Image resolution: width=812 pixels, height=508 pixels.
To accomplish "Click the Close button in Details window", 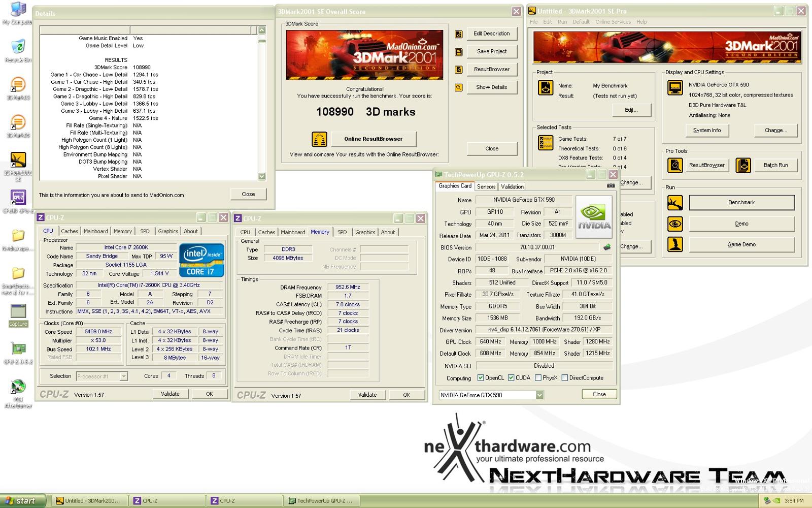I will [x=248, y=194].
